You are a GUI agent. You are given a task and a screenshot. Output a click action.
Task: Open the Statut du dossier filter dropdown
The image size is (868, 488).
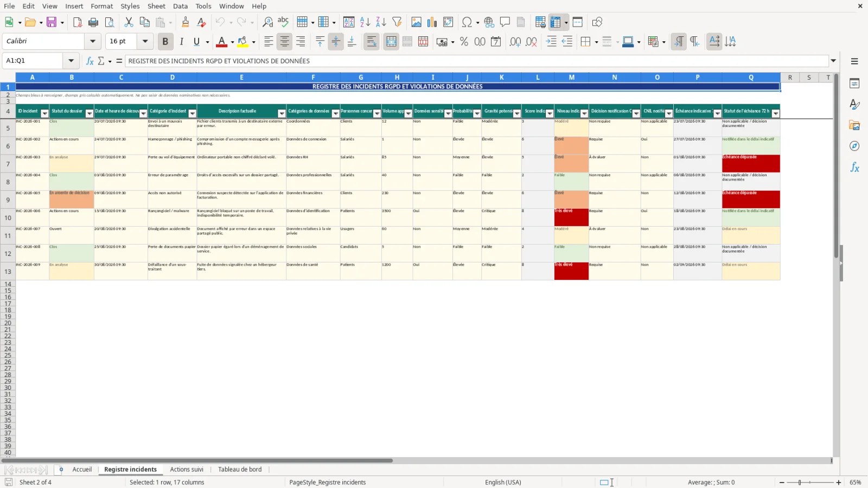coord(90,113)
